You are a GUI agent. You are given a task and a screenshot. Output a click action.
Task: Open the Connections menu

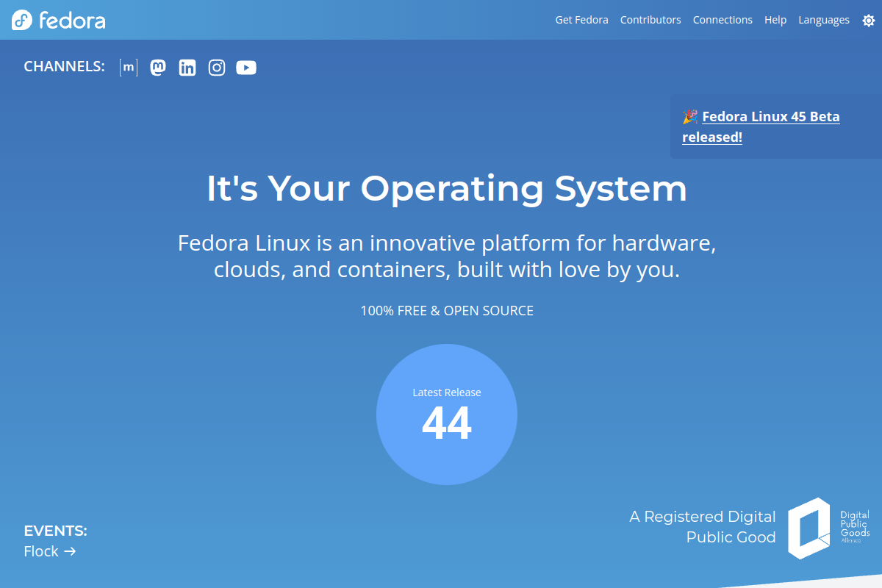(723, 20)
